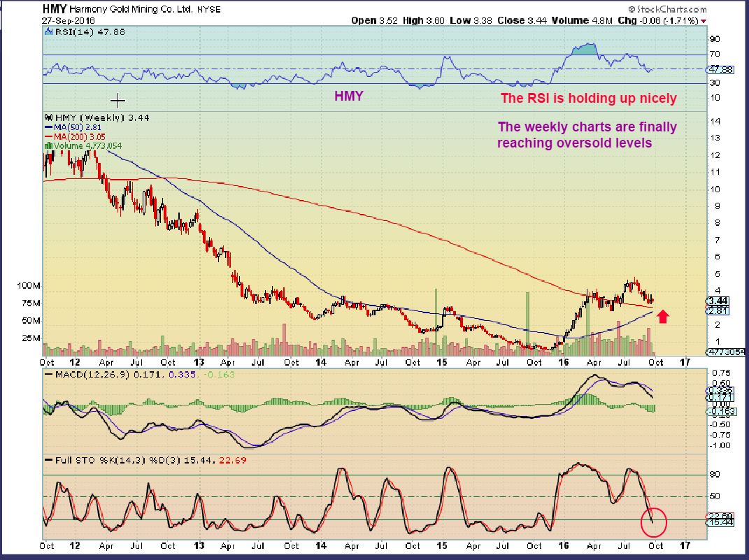Click the HMY (Weekly) 3.44 legend
The image size is (749, 560).
tap(101, 117)
